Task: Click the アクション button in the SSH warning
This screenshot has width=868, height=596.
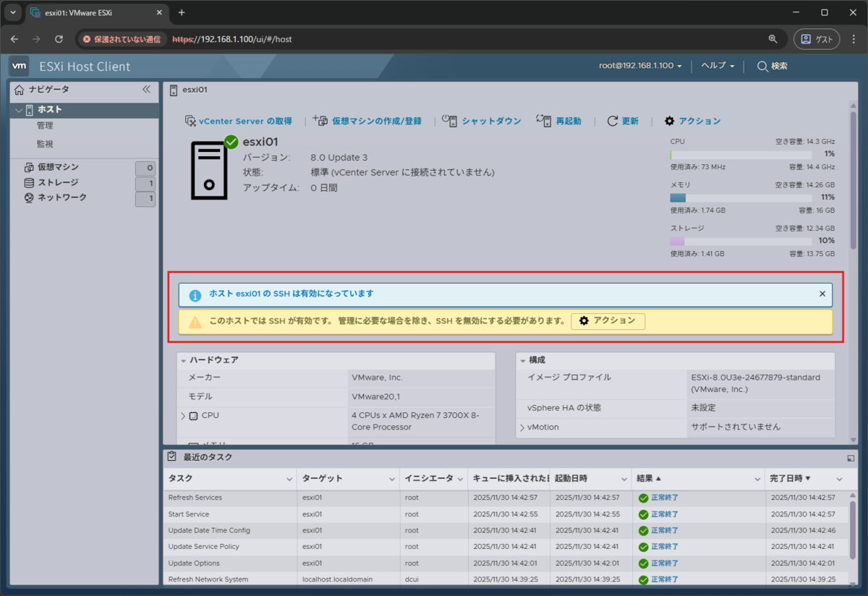Action: pyautogui.click(x=608, y=320)
